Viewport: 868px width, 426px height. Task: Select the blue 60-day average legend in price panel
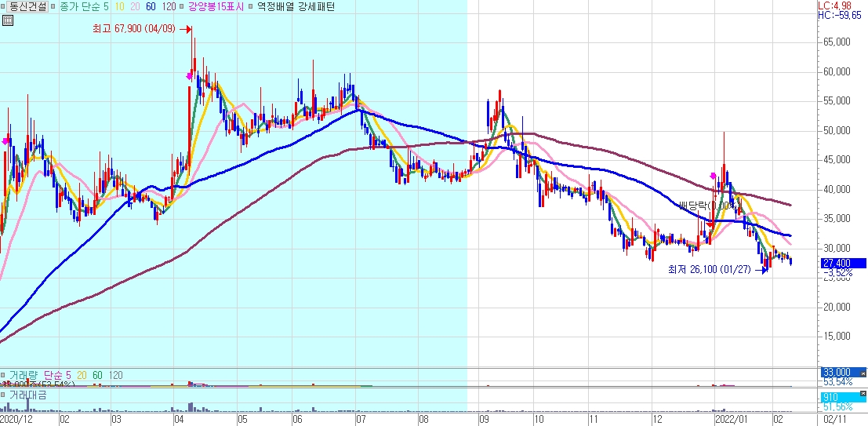pyautogui.click(x=151, y=6)
